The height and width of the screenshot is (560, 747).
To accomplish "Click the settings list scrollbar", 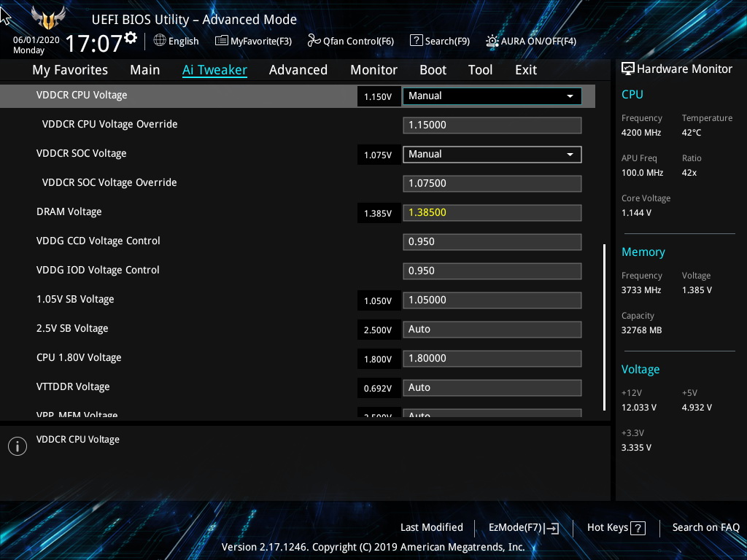I will [x=604, y=327].
